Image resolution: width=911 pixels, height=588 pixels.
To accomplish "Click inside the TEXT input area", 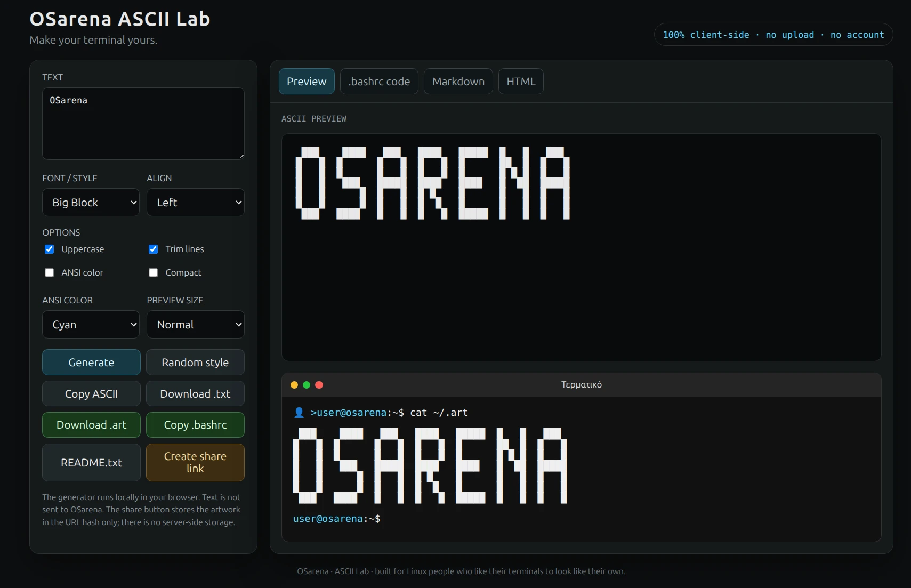I will click(x=143, y=124).
